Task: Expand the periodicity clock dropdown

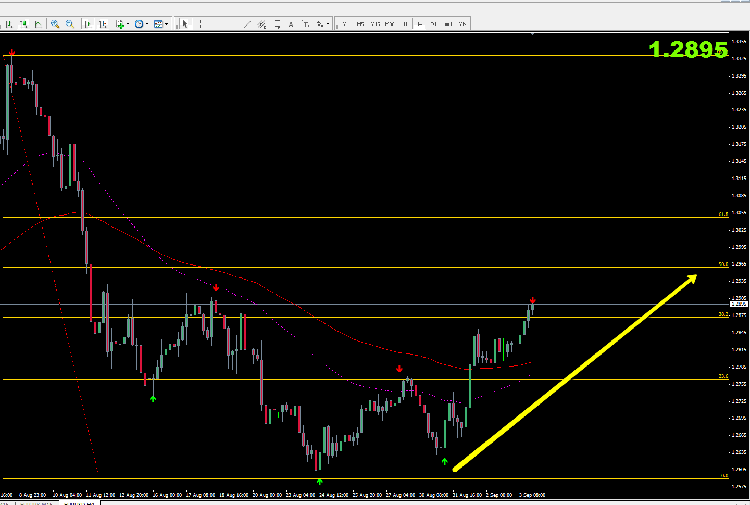Action: tap(141, 23)
